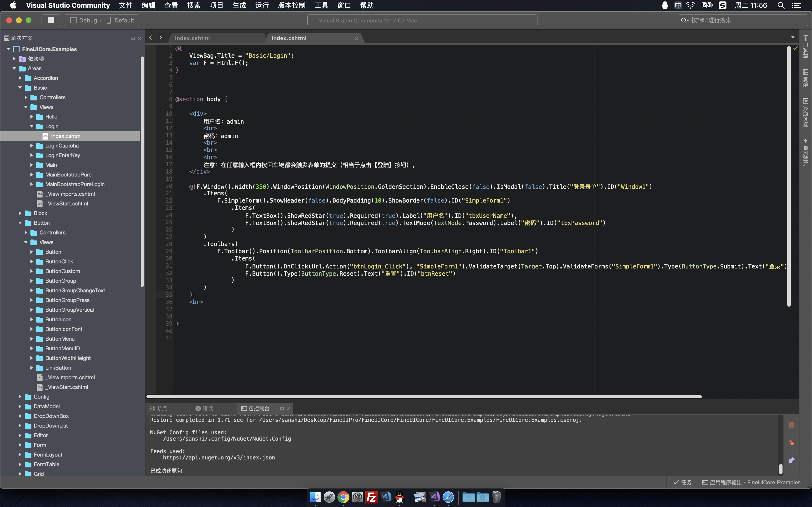Click the navigate forward arrow above editor

click(161, 38)
